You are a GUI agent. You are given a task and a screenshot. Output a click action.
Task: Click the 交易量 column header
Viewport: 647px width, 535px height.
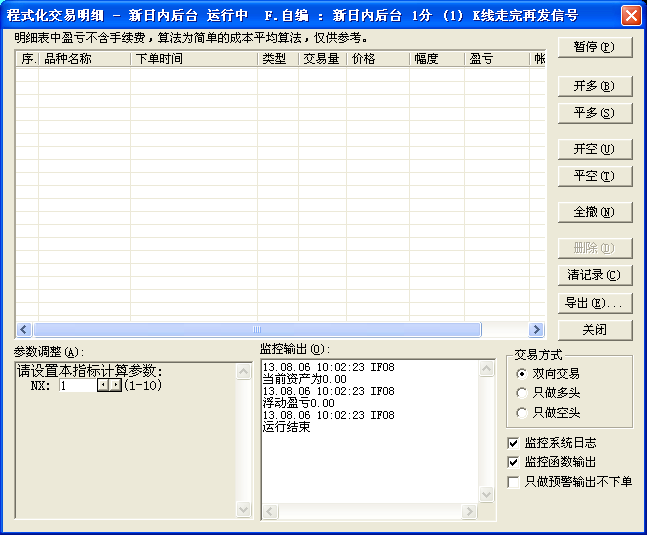coord(322,59)
